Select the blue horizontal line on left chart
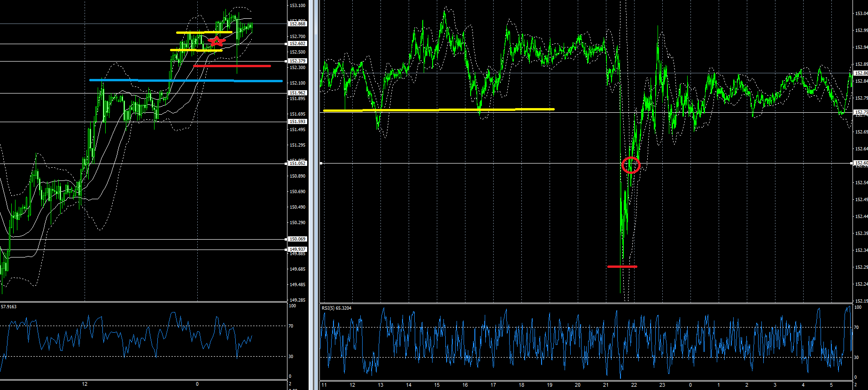 coord(186,80)
